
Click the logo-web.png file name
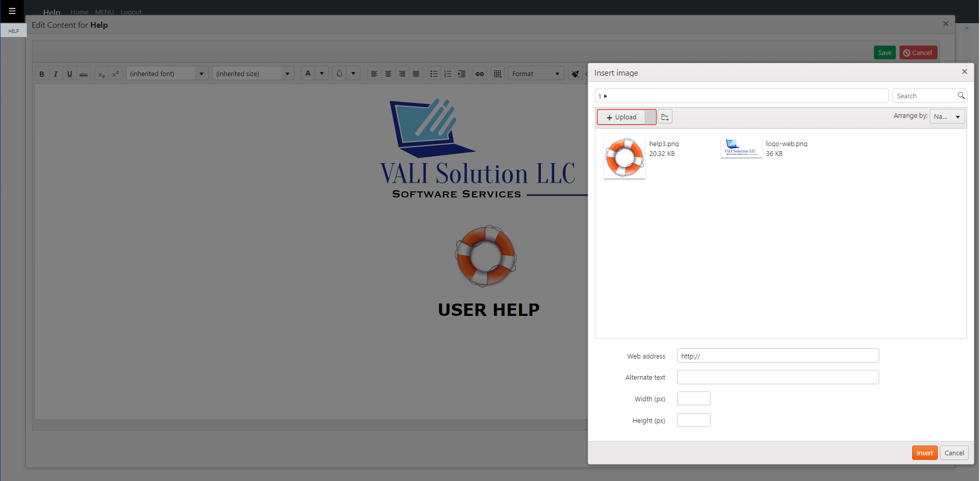787,144
